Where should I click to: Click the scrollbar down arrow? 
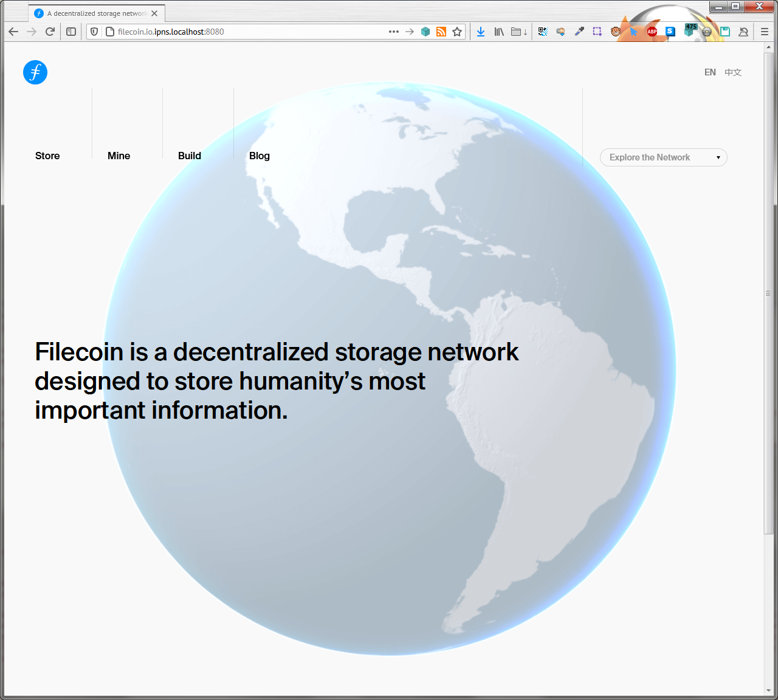point(768,690)
